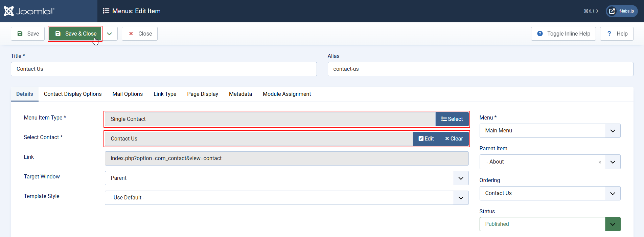Click Save & Close button
This screenshot has width=644, height=237.
click(75, 34)
